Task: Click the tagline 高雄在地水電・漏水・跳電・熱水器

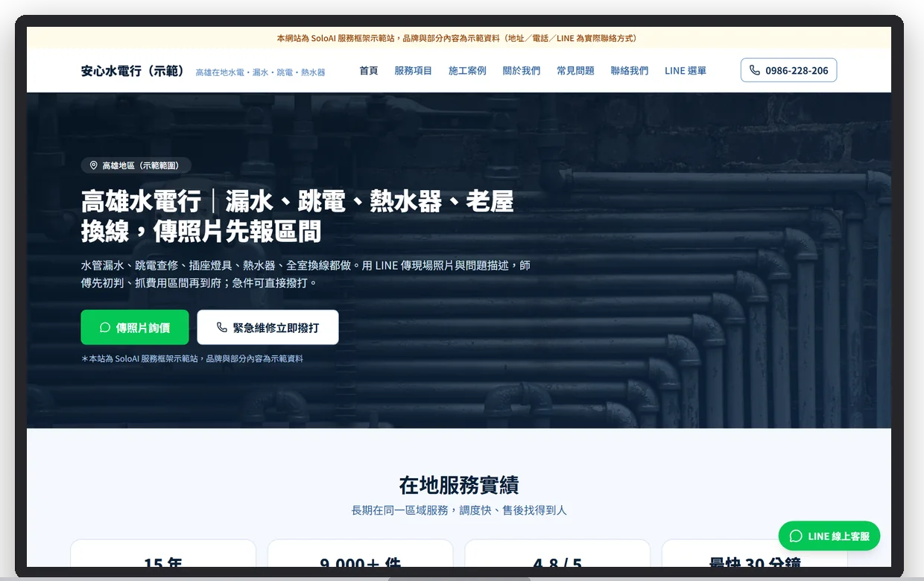Action: click(260, 72)
